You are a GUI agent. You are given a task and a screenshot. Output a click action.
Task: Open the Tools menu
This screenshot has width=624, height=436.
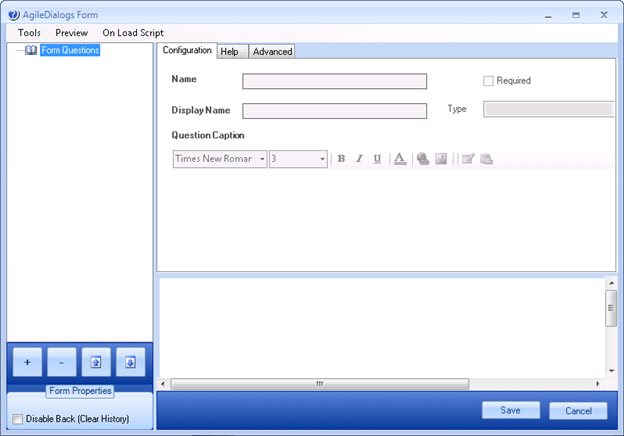[29, 33]
